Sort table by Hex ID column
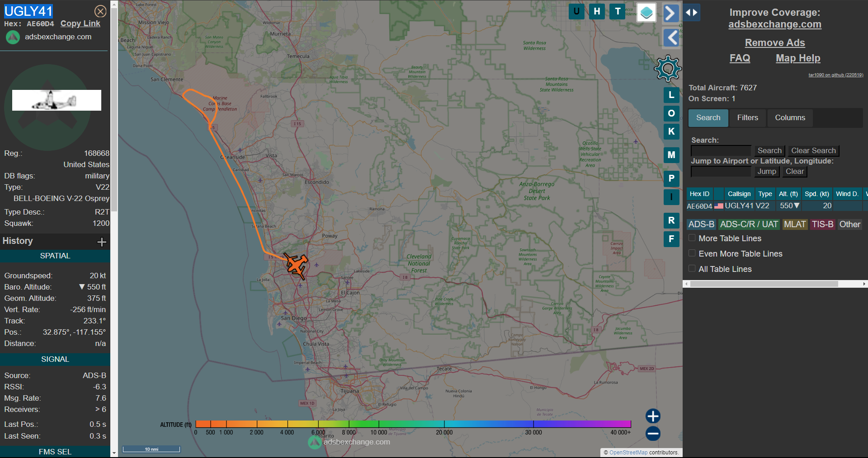Viewport: 868px width, 458px height. (x=700, y=194)
